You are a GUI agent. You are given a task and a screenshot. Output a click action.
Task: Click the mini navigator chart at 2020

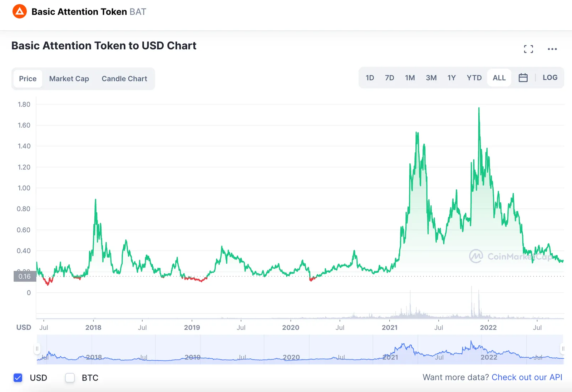[x=291, y=357]
